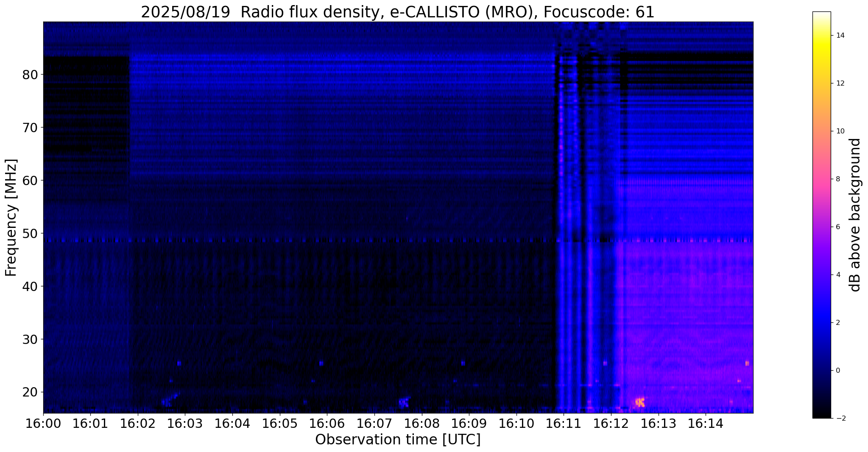Click the colorbar tick label 2
The width and height of the screenshot is (868, 452).
(837, 323)
